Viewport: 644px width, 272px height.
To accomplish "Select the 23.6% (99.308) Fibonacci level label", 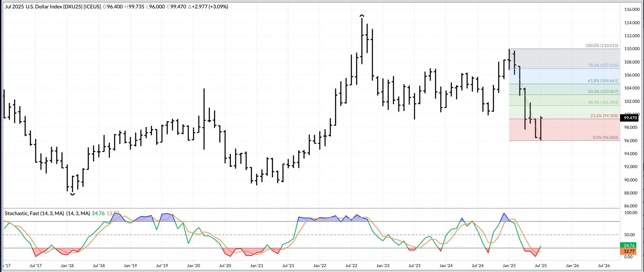I will click(604, 116).
